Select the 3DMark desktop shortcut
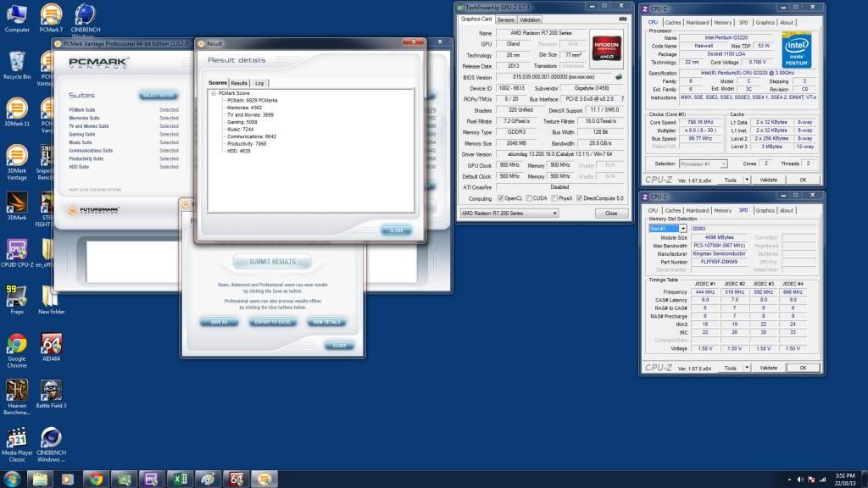 17,206
